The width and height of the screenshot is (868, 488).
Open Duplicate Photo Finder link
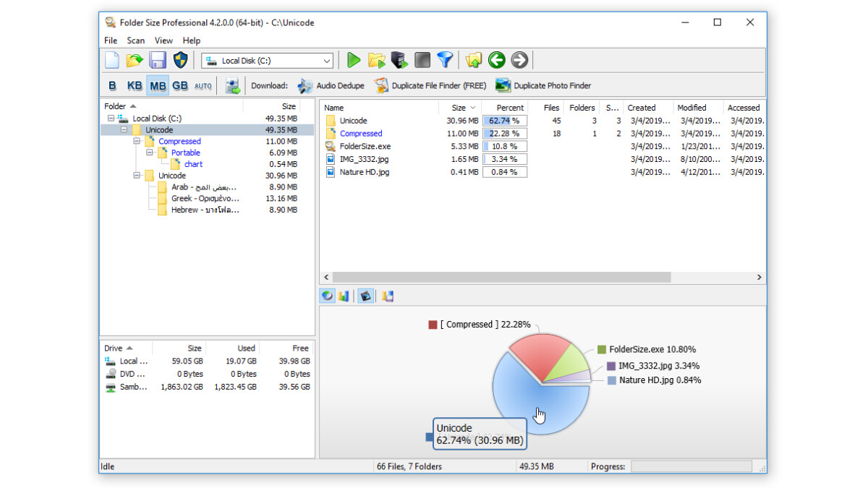[x=553, y=86]
